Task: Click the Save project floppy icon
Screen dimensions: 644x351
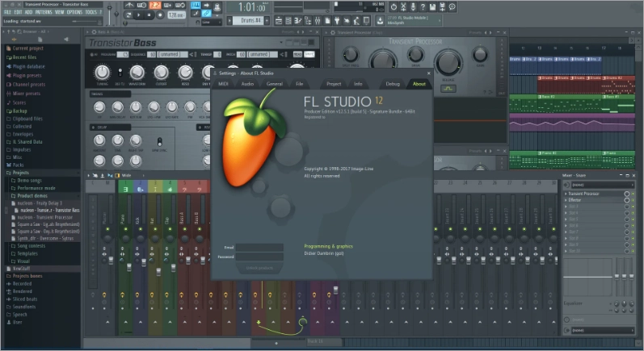Action: [432, 7]
